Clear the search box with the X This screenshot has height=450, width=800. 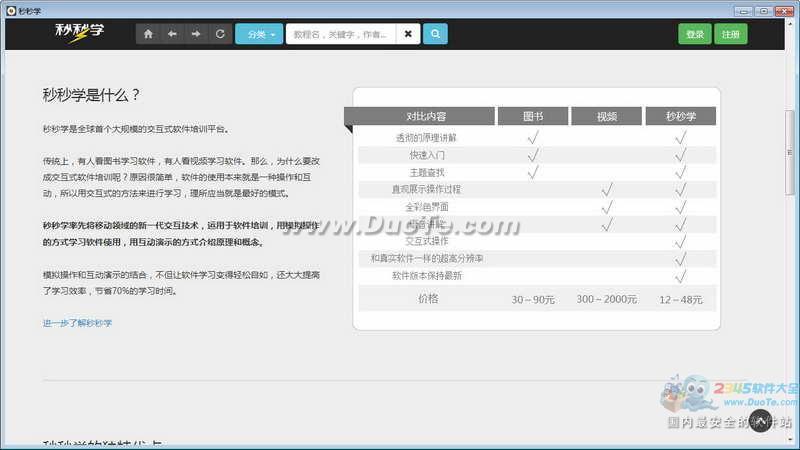[408, 34]
